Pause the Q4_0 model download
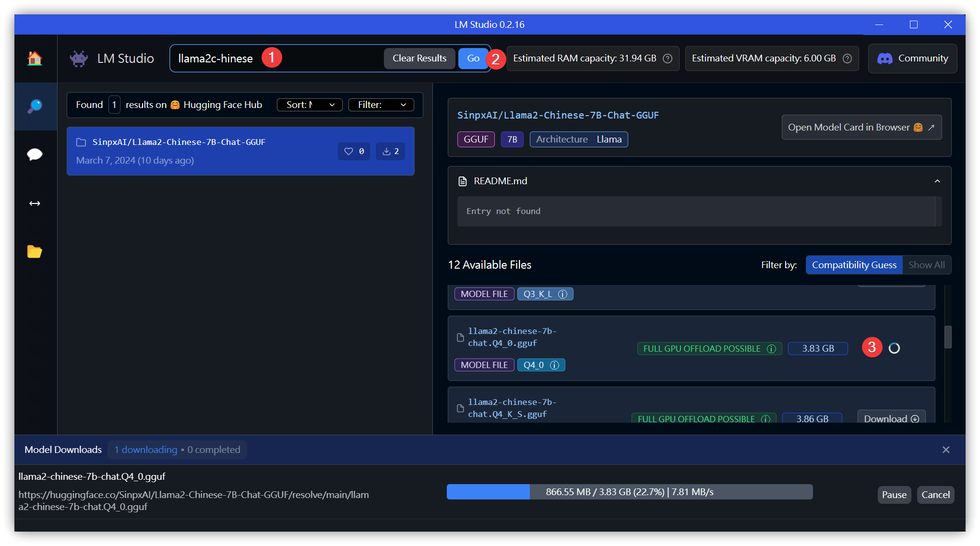Viewport: 980px width, 546px height. 894,495
